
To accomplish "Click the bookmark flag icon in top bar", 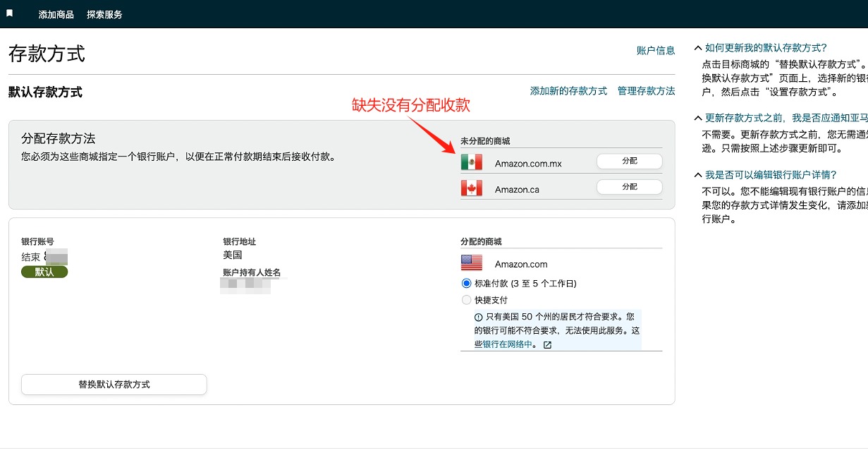I will 10,13.
